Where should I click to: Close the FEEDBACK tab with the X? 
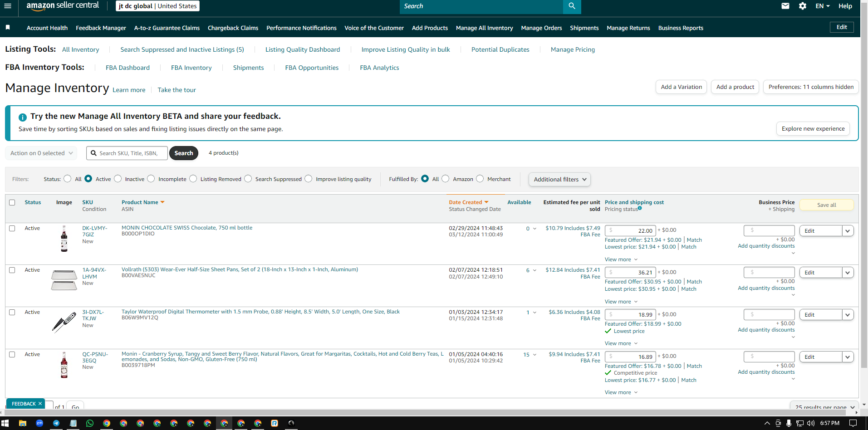(40, 404)
